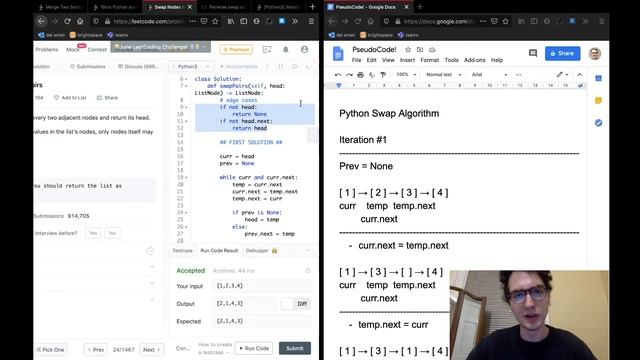Reload the LeetCode page
The height and width of the screenshot is (360, 640).
click(67, 21)
